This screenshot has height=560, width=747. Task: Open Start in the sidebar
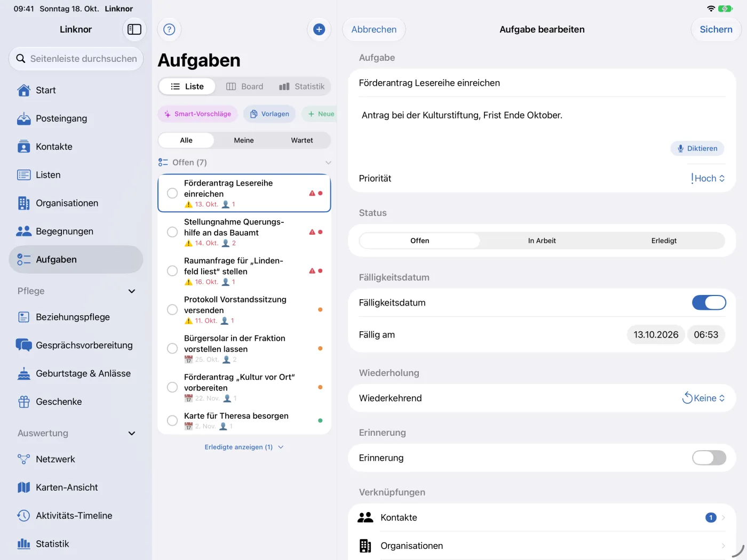76,90
